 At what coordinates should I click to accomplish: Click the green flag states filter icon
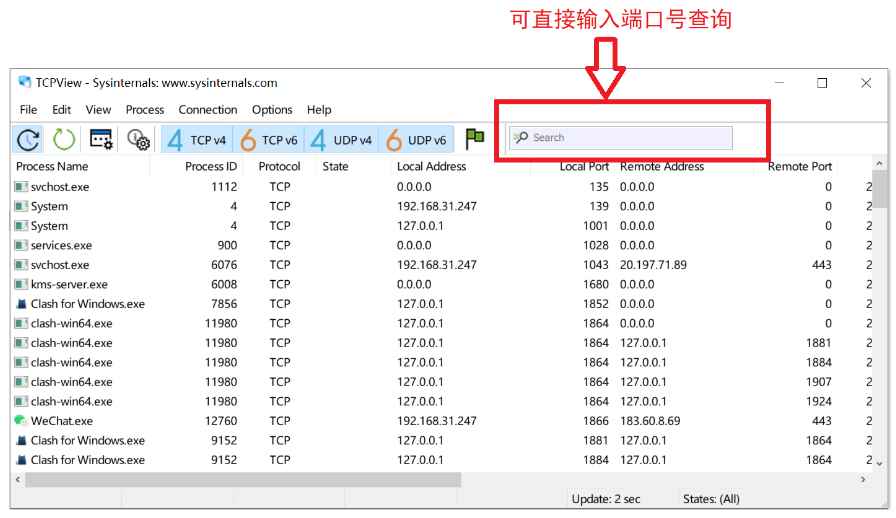475,139
